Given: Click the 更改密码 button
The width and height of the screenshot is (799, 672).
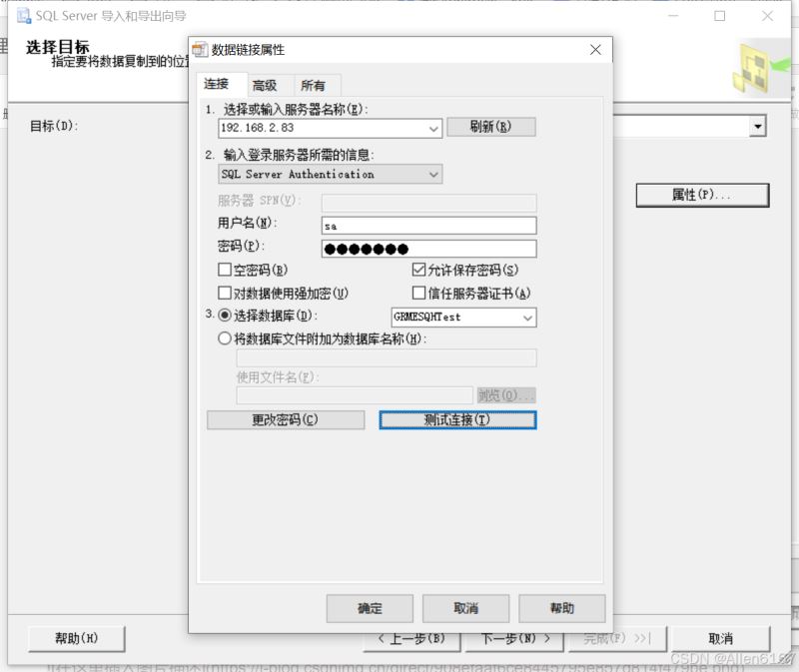Looking at the screenshot, I should tap(286, 419).
